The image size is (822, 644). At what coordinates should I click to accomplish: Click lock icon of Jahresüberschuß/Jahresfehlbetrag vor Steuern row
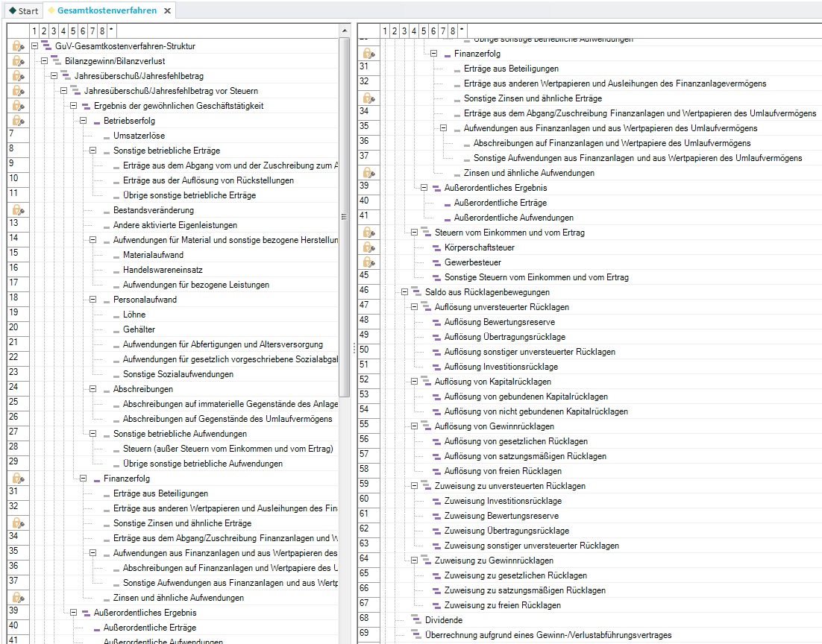tap(19, 91)
